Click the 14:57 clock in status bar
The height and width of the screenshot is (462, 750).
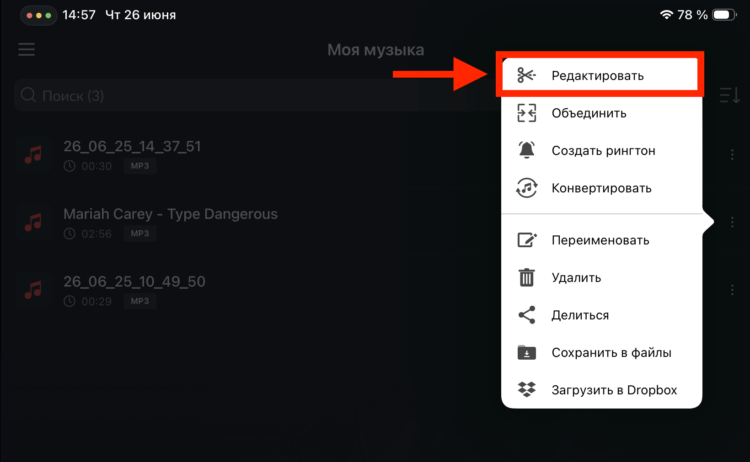click(79, 15)
